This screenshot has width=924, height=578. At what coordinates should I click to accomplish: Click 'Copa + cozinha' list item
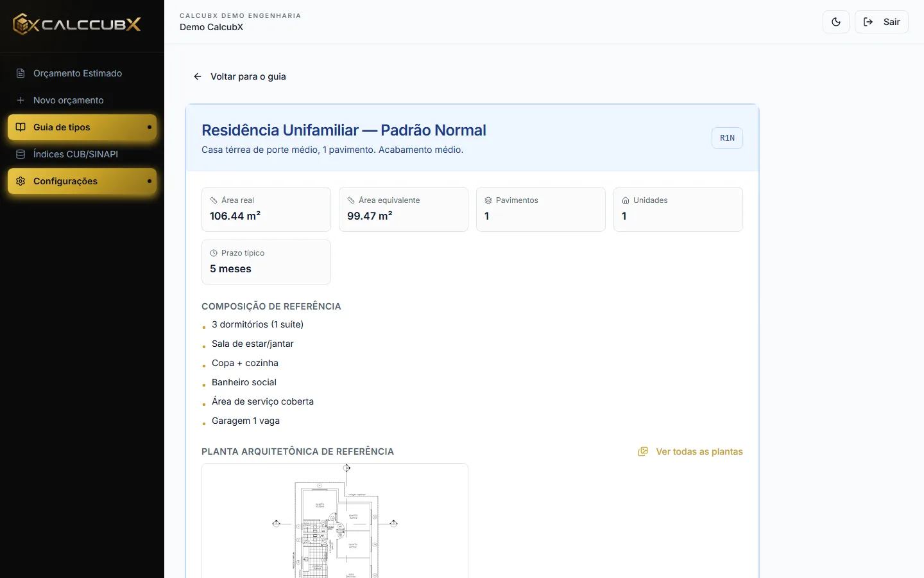pos(245,363)
